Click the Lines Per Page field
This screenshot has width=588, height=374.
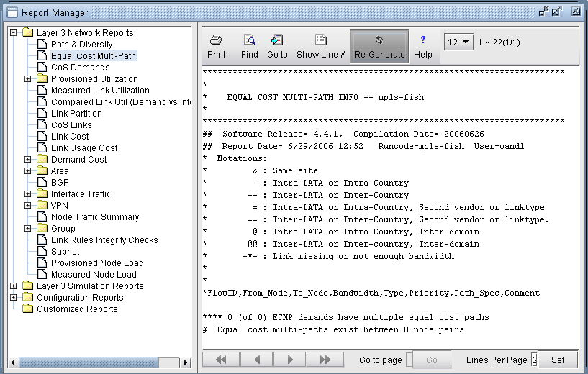click(534, 360)
